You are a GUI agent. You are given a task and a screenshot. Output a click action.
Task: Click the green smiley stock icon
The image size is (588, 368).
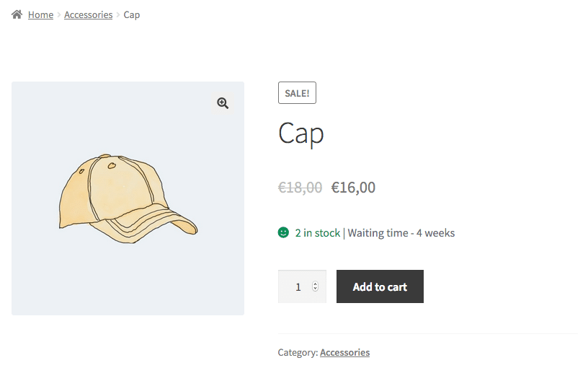[283, 232]
